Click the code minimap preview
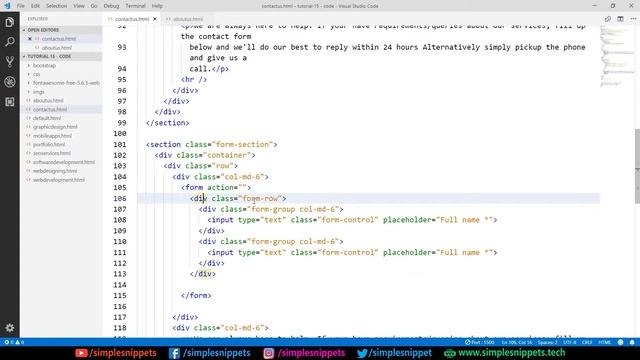Viewport: 640px width, 360px height. tap(617, 57)
